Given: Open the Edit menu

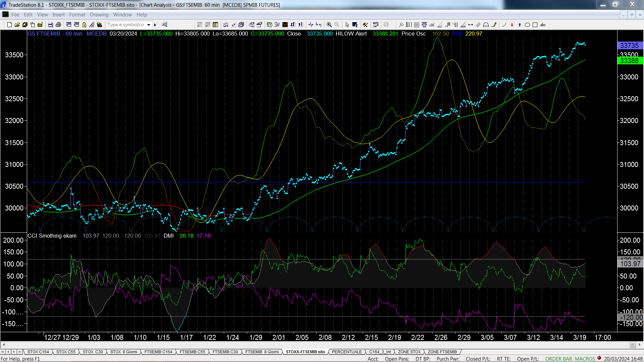Looking at the screenshot, I should 28,15.
